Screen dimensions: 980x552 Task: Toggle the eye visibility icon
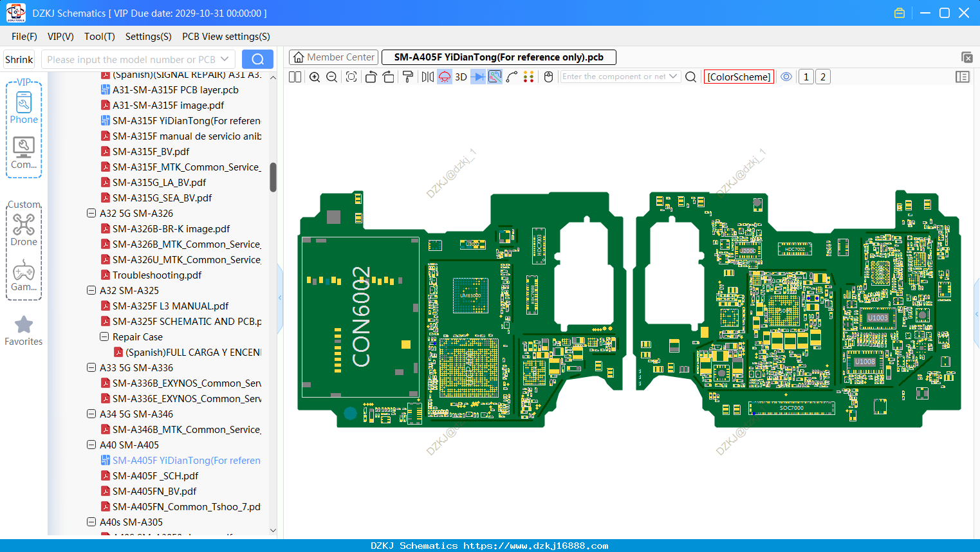click(x=786, y=77)
